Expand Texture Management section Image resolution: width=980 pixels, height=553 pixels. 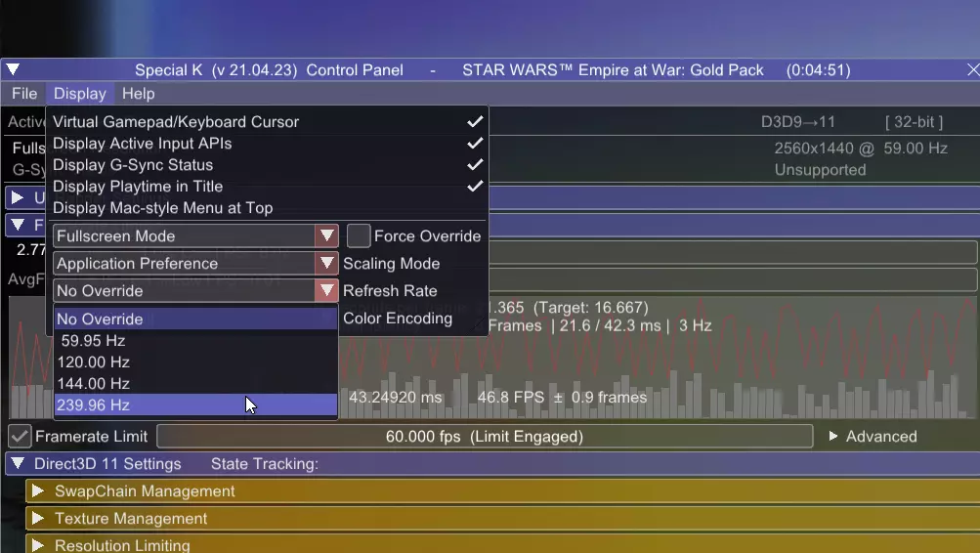38,519
